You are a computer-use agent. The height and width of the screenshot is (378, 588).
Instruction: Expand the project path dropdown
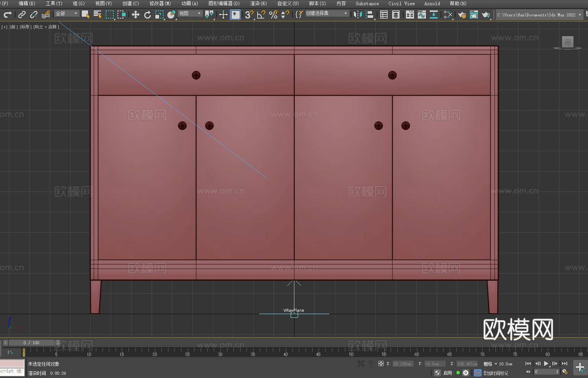point(579,15)
